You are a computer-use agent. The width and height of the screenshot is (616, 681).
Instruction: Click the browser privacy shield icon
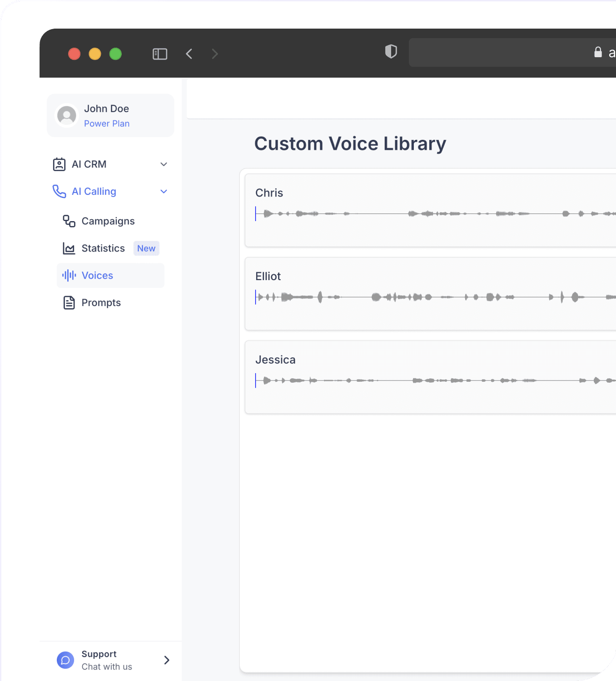[391, 52]
